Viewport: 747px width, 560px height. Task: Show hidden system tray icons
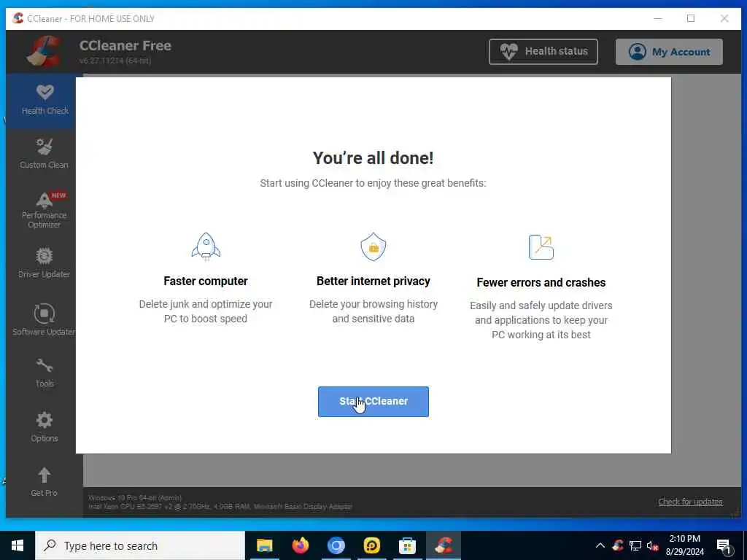600,545
